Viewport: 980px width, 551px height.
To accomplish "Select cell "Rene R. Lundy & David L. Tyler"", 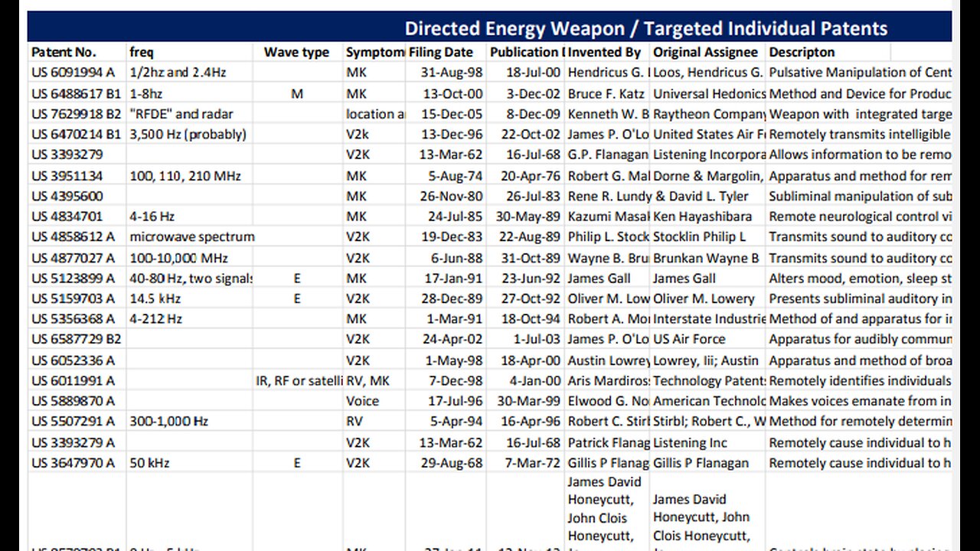I will coord(658,196).
